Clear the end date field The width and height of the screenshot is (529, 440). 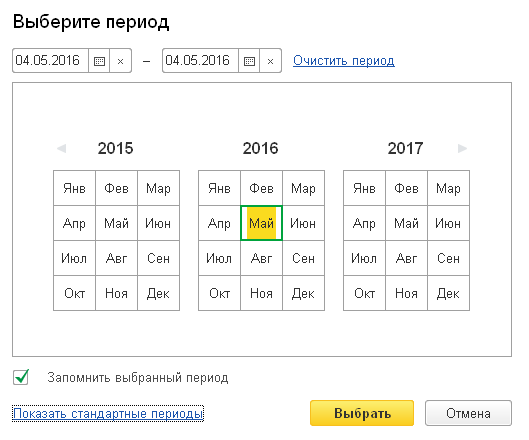click(x=271, y=61)
